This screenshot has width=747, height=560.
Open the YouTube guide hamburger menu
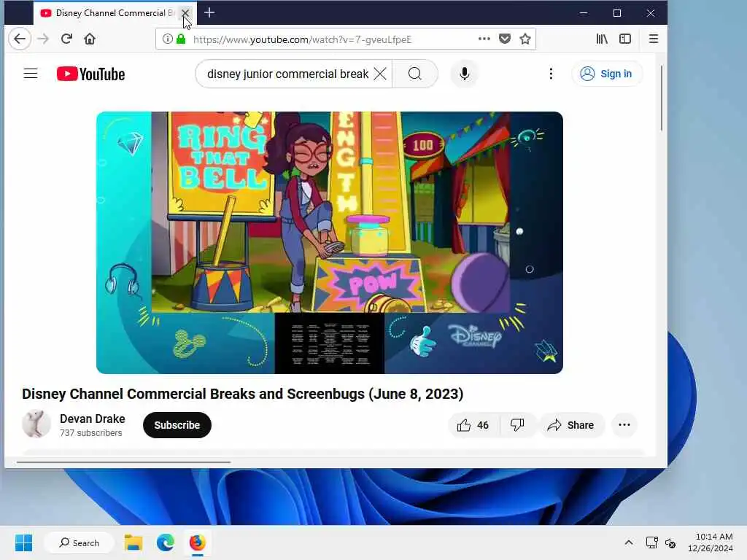(x=31, y=74)
